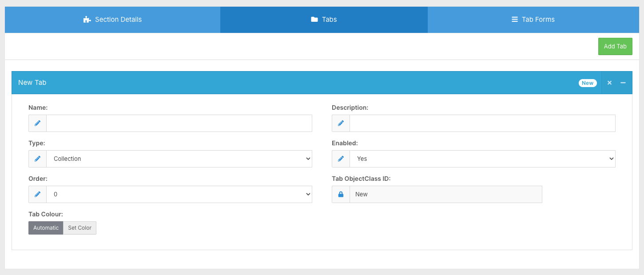Viewport: 644px width, 275px height.
Task: Open the Order dropdown showing 0
Action: (x=179, y=194)
